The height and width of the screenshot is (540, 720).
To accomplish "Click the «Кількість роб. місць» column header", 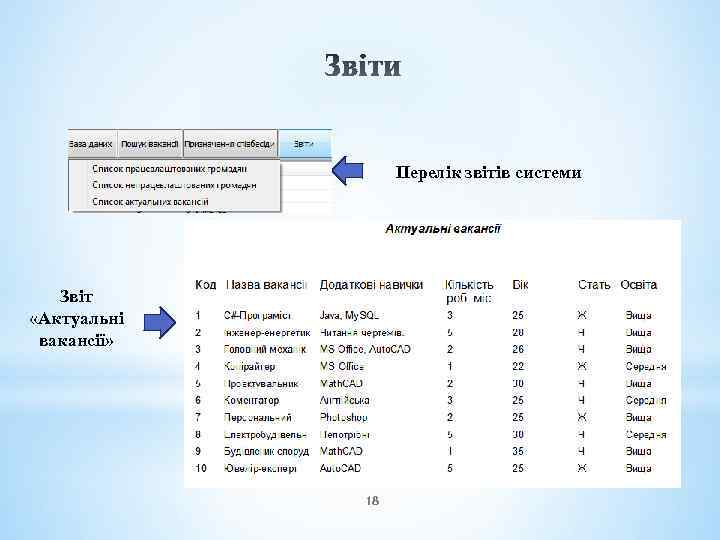I will coord(469,292).
